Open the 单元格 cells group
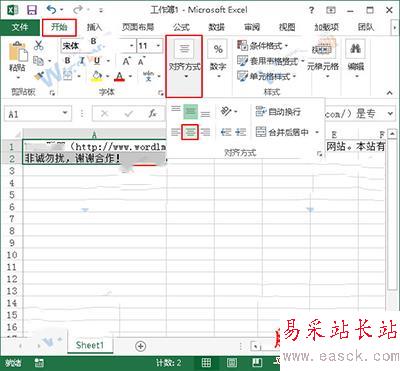 pos(323,59)
